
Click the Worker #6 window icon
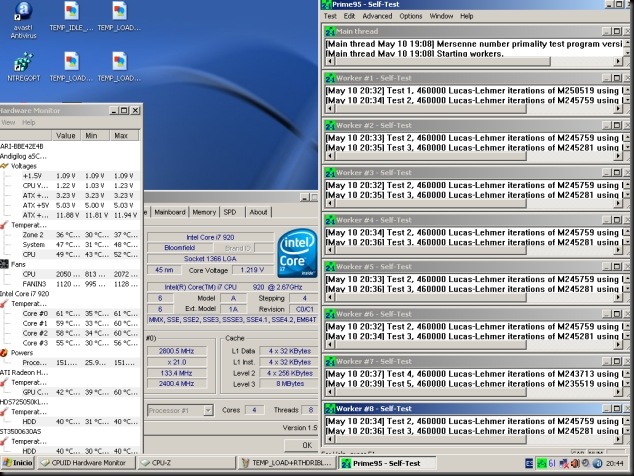point(330,314)
